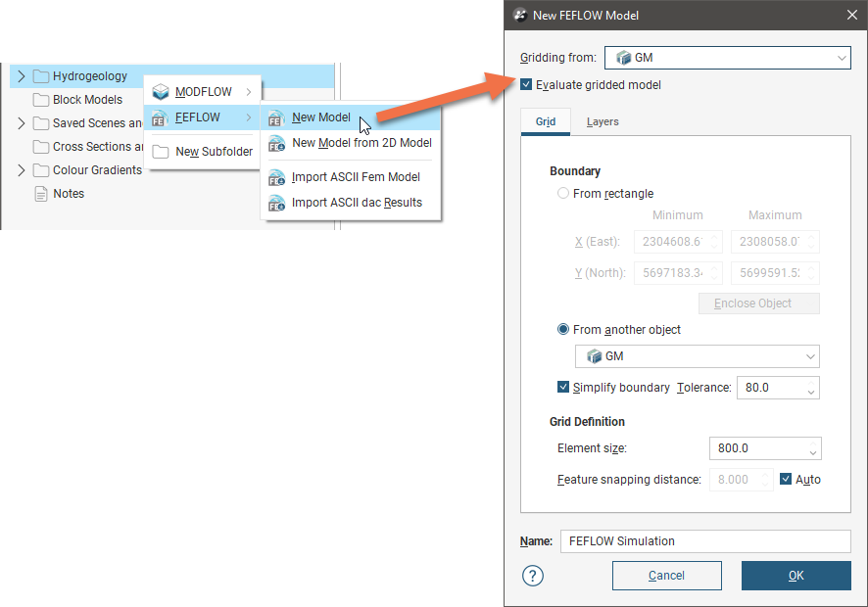The image size is (868, 607).
Task: Expand the Hydrogeology folder tree
Action: click(22, 76)
